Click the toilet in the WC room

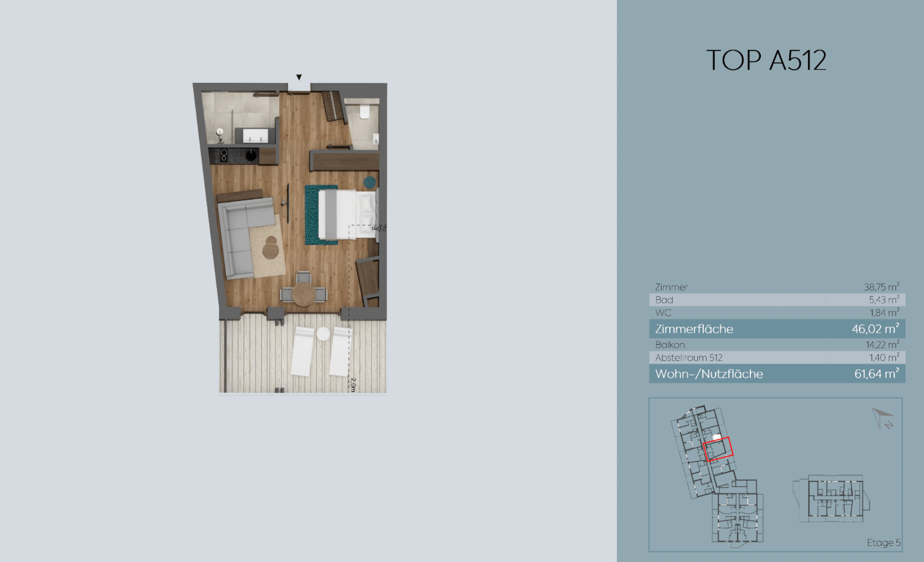point(364,112)
